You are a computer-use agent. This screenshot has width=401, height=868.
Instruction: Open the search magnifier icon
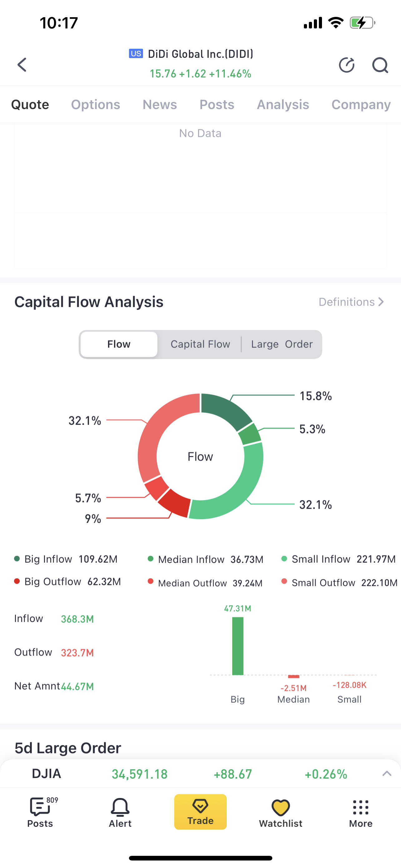coord(380,65)
